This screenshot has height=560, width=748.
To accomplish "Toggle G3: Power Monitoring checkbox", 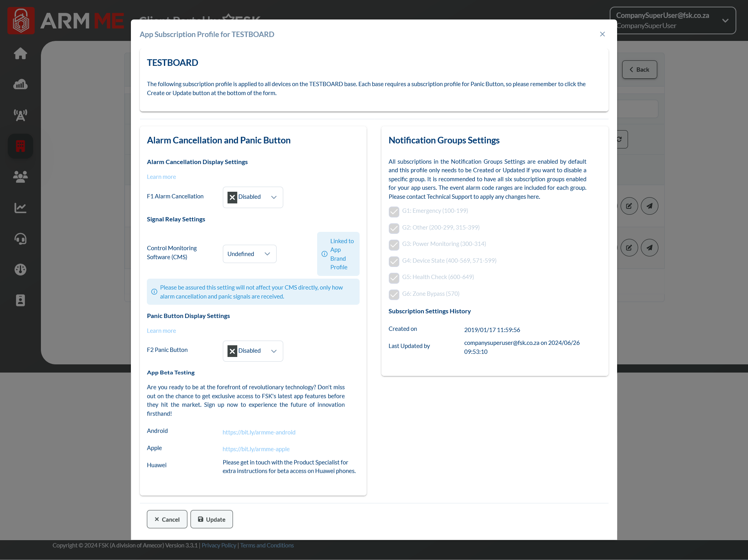I will [394, 244].
